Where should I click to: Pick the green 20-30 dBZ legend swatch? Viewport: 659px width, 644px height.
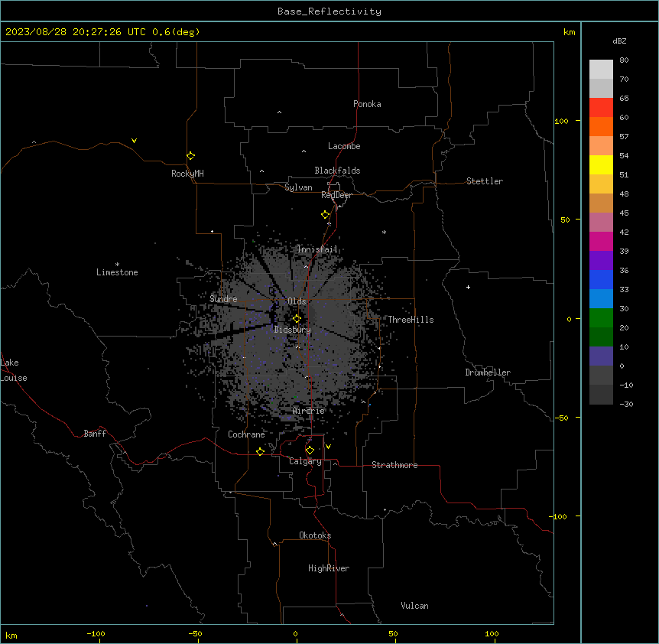(601, 318)
